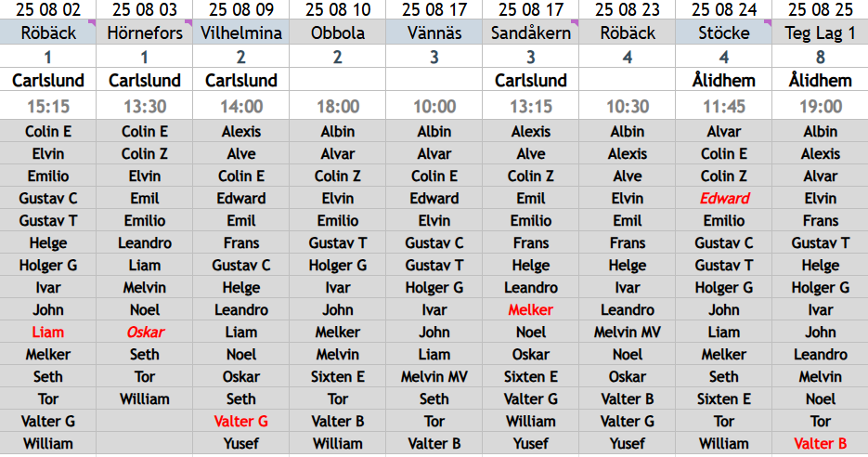
Task: Click the Teg Lag 1 header cell
Action: pyautogui.click(x=821, y=33)
